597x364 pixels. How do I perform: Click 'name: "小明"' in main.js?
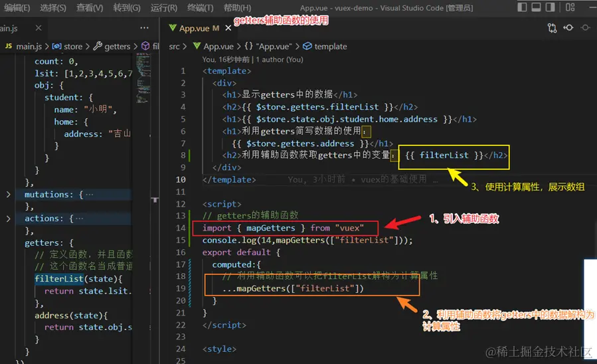coord(85,110)
